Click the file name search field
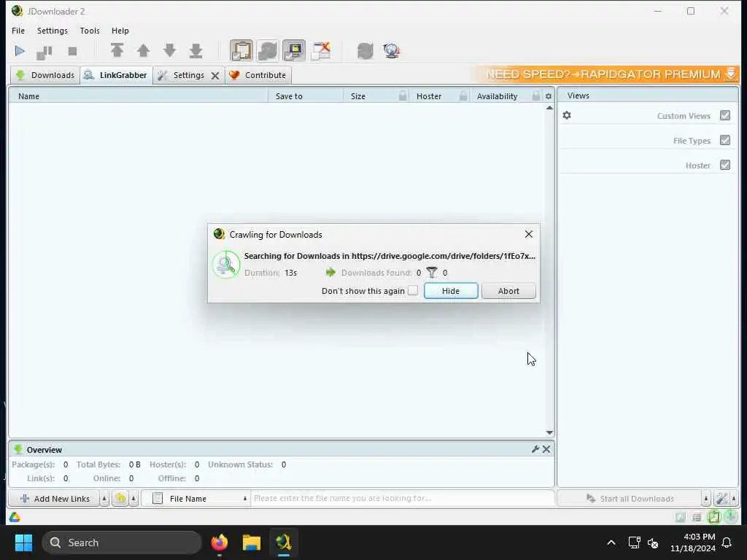The width and height of the screenshot is (747, 560). (403, 498)
